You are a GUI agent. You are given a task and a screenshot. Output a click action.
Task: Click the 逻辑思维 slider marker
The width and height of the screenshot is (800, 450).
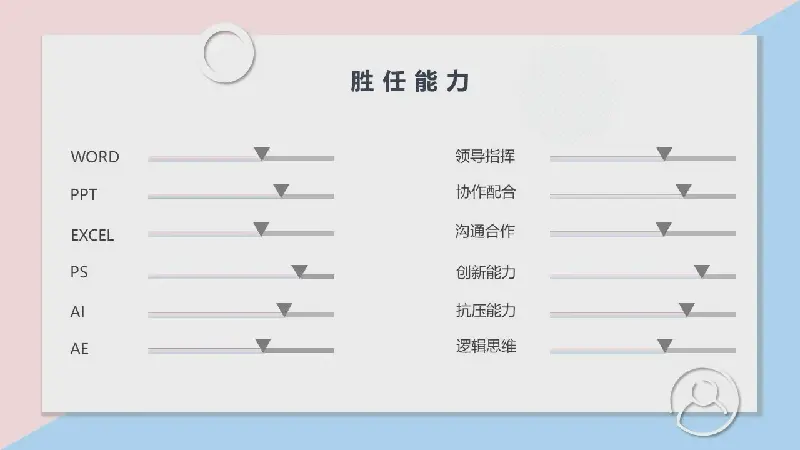(x=665, y=345)
